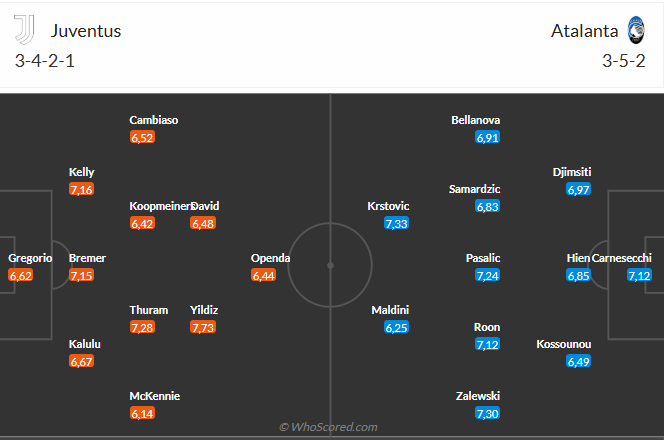Open Pasalic's 7.24 rating badge
Screen dimensions: 666x440
point(488,275)
